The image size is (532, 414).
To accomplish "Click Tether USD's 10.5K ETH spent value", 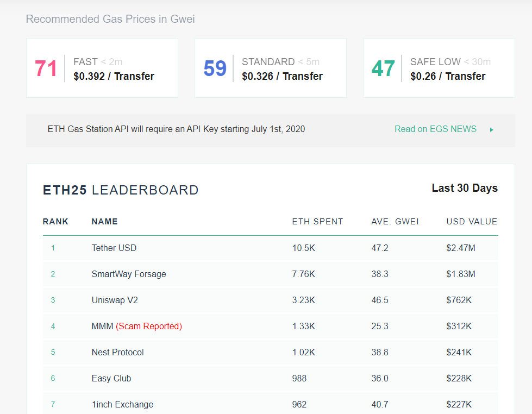I will tap(304, 248).
